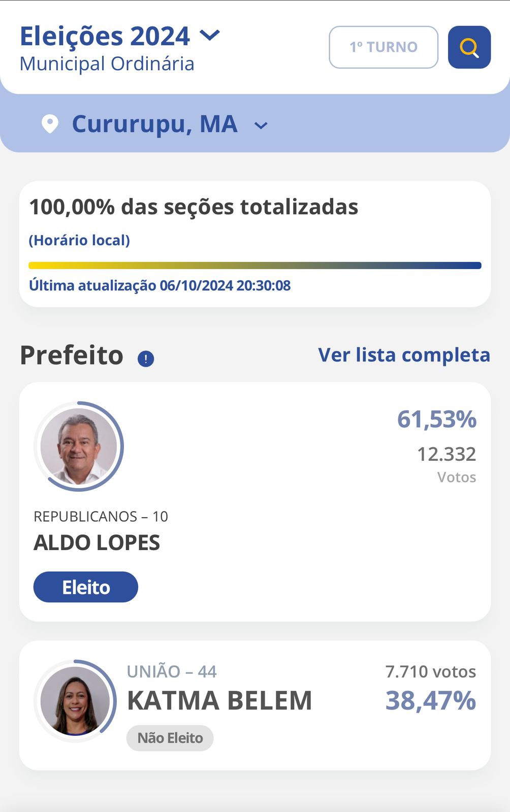Image resolution: width=510 pixels, height=812 pixels.
Task: Click the Última atualização timestamp
Action: tap(160, 285)
